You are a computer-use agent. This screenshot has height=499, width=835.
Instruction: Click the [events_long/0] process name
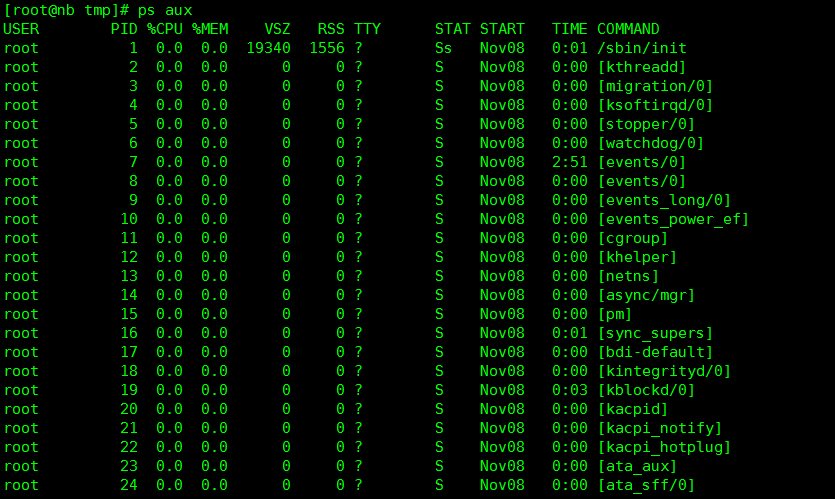(664, 200)
